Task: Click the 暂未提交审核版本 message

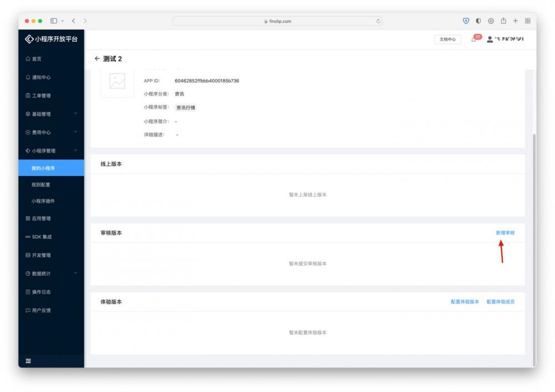Action: (x=307, y=264)
